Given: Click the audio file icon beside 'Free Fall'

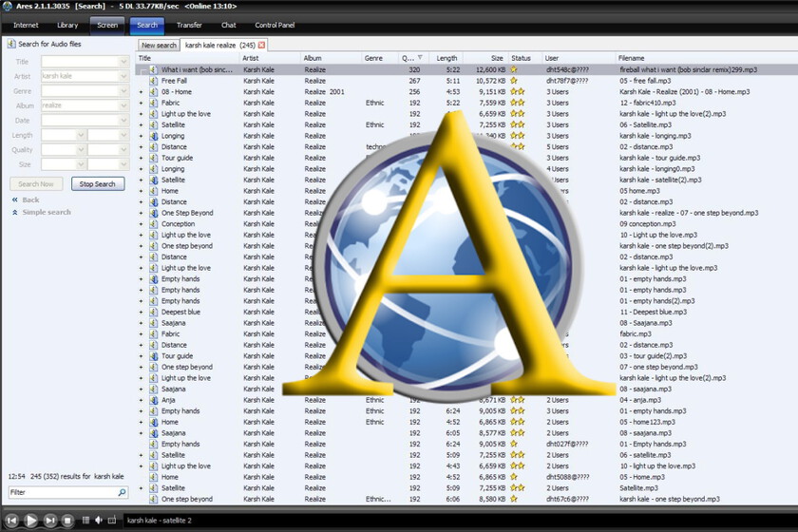Looking at the screenshot, I should [153, 81].
